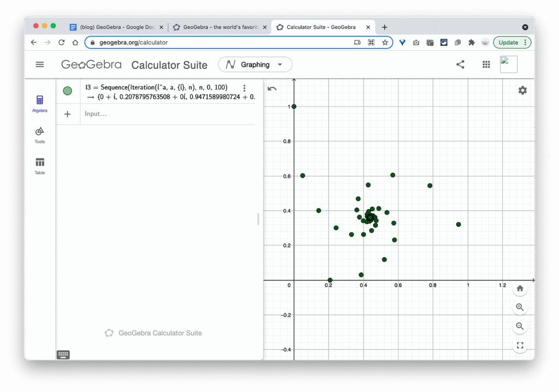This screenshot has height=392, width=559.
Task: Toggle visibility of list l3 points
Action: (68, 91)
